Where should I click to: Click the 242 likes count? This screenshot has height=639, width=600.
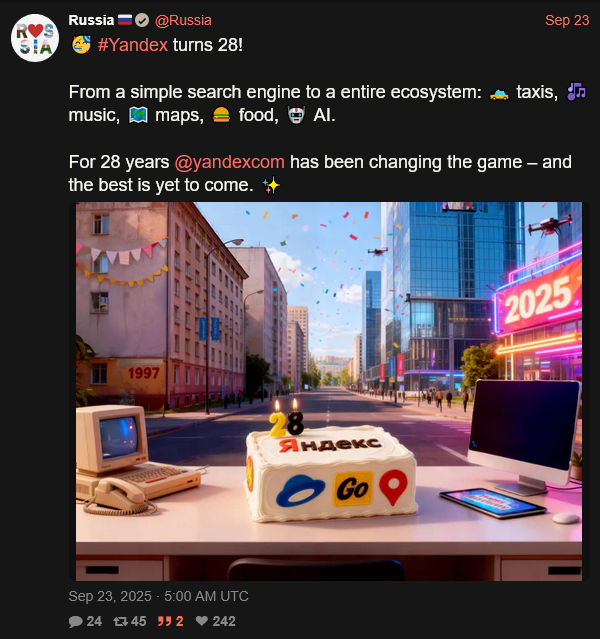224,621
